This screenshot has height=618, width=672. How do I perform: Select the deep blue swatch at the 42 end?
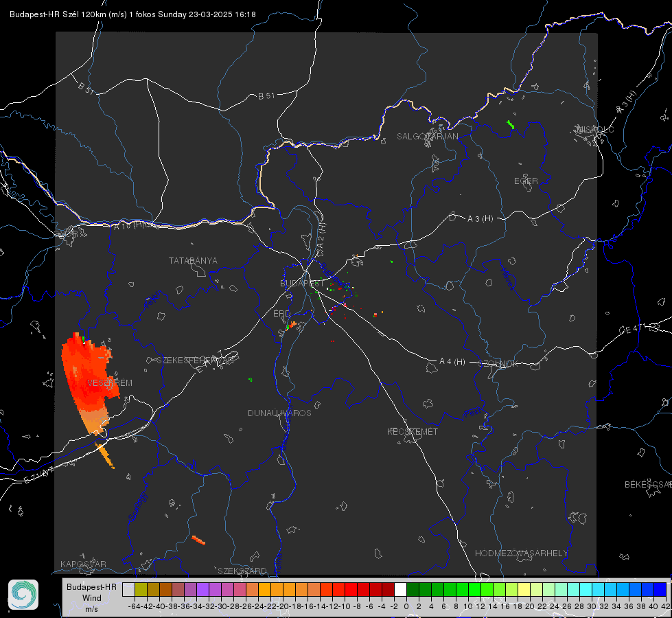point(660,589)
